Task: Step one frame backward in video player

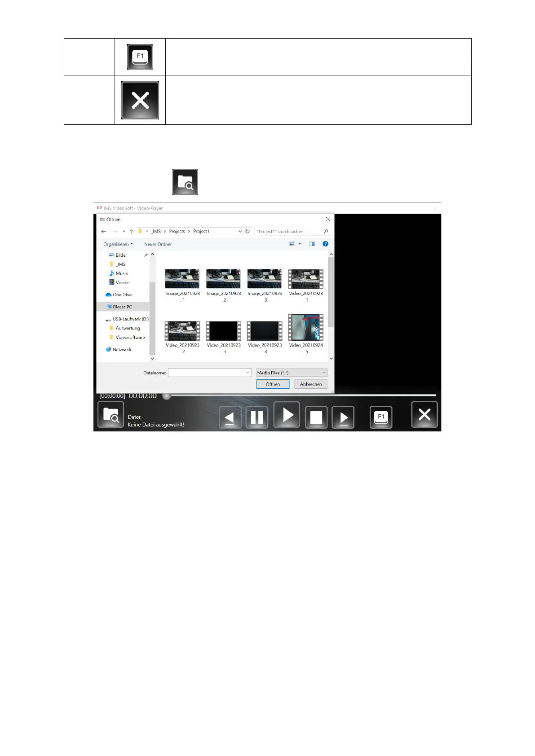Action: pyautogui.click(x=230, y=418)
